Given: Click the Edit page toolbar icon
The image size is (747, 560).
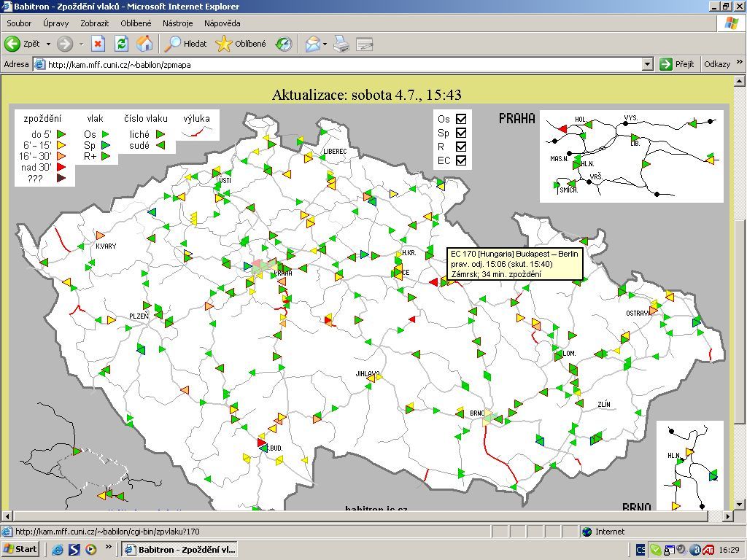Looking at the screenshot, I should click(365, 44).
